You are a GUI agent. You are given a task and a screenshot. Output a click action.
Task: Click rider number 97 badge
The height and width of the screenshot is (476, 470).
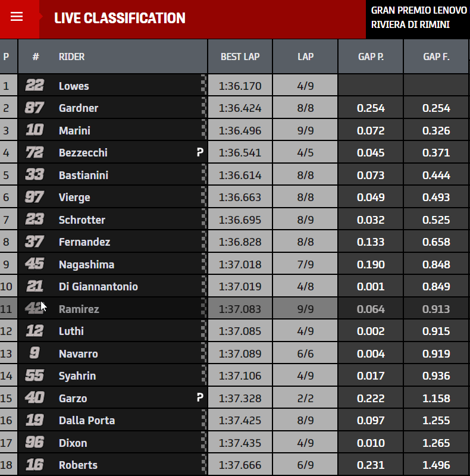click(35, 198)
